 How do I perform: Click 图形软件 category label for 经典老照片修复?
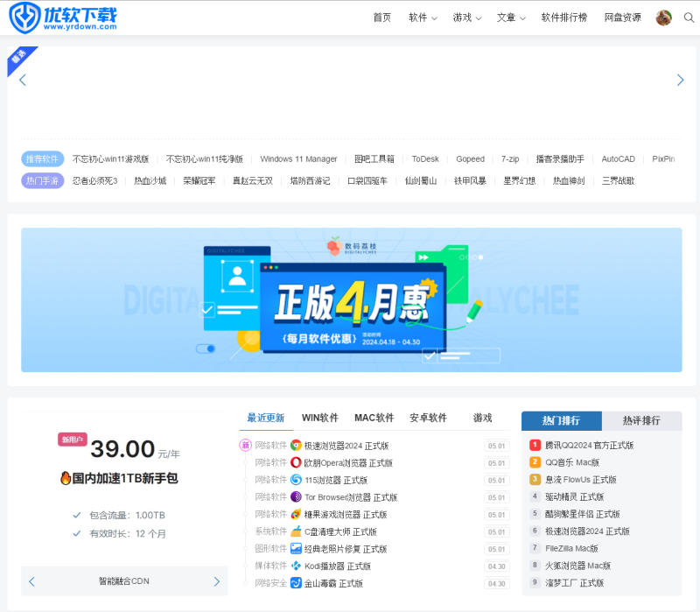pyautogui.click(x=271, y=549)
